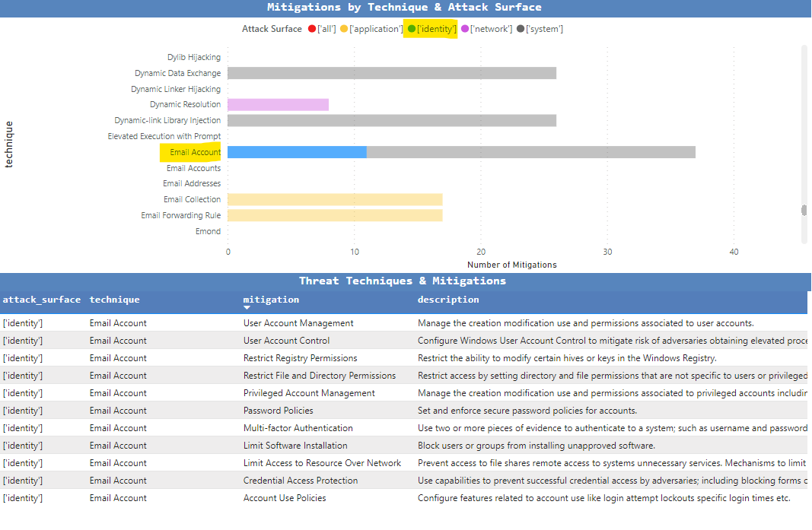Select the blue Email Account bar
Screen dimensions: 812x530
point(295,151)
